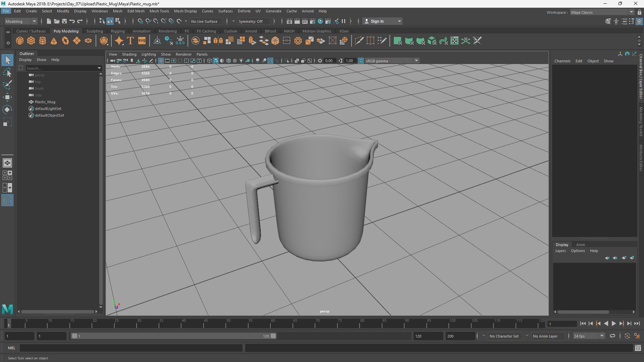Activate the Move tool in toolbox

click(x=7, y=97)
